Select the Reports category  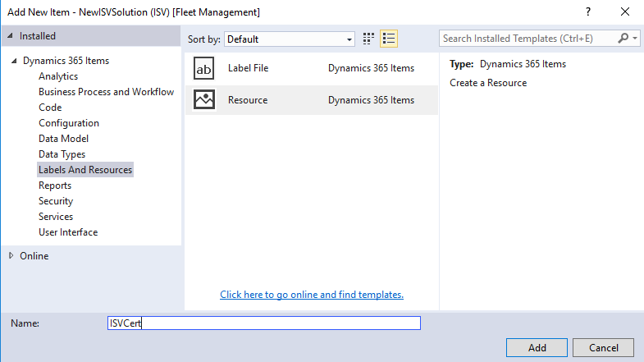pyautogui.click(x=55, y=186)
